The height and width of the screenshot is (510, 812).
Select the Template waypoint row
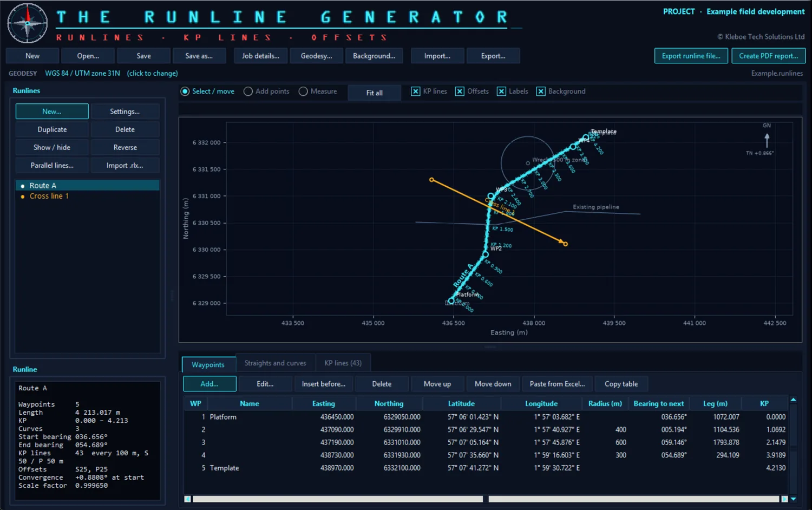point(486,468)
